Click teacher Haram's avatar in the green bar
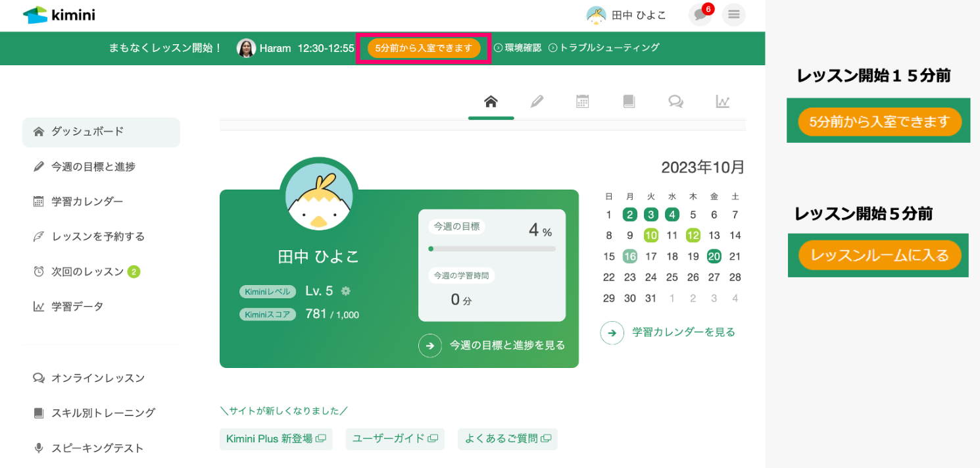Image resolution: width=980 pixels, height=468 pixels. 246,48
